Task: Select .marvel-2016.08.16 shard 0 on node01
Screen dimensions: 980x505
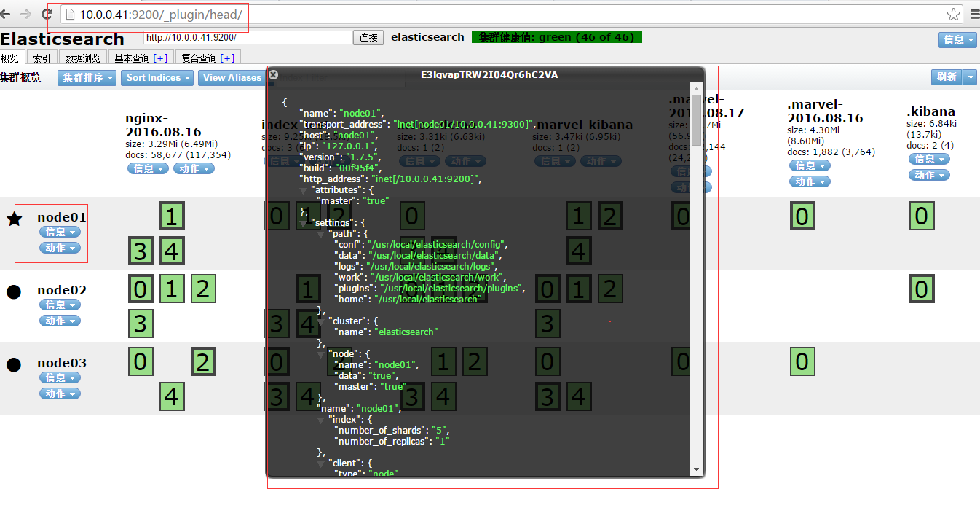Action: coord(802,216)
